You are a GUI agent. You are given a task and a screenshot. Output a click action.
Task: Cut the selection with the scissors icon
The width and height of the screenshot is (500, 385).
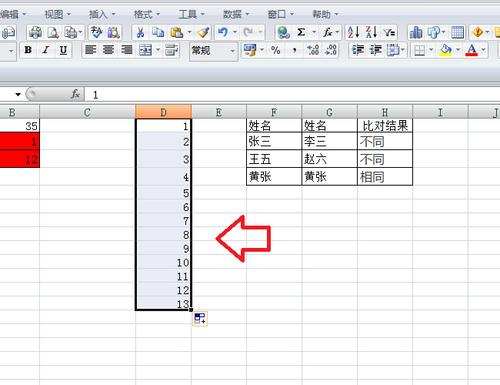coord(140,32)
